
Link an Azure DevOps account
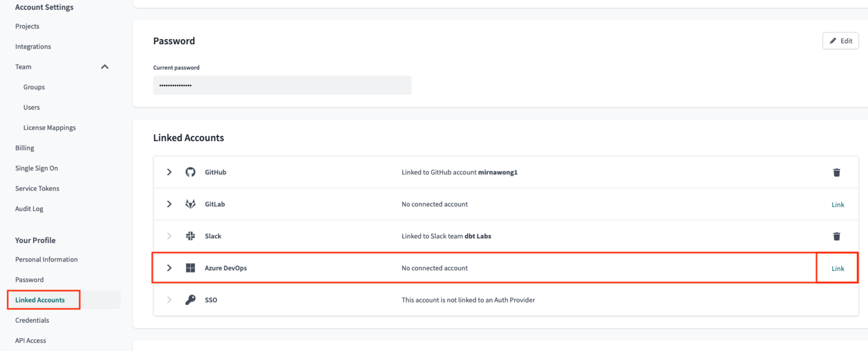(x=837, y=268)
